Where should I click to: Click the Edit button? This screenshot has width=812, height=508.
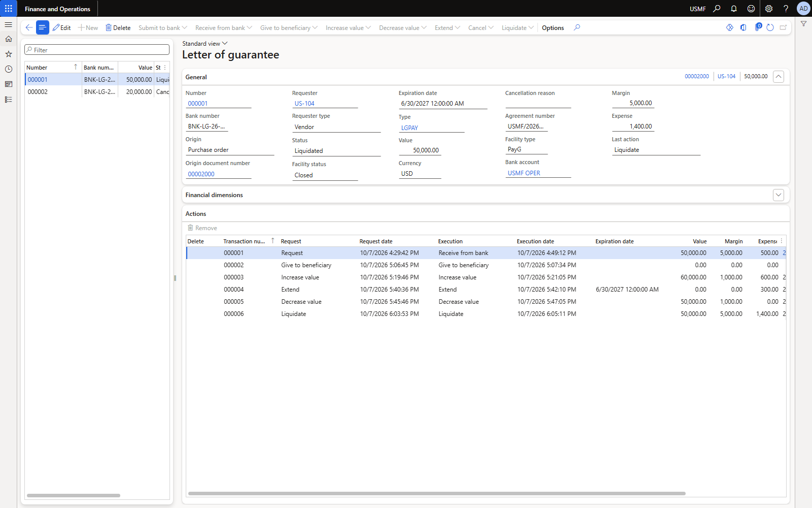[62, 27]
